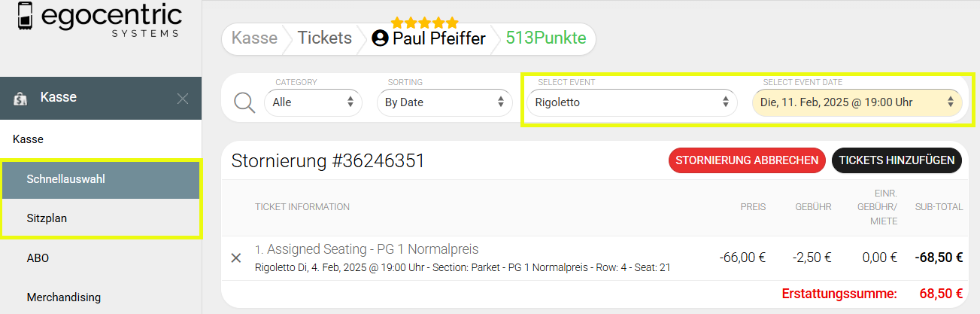The width and height of the screenshot is (980, 314).
Task: Click the user avatar icon beside Paul Pfeiffer
Action: point(381,38)
